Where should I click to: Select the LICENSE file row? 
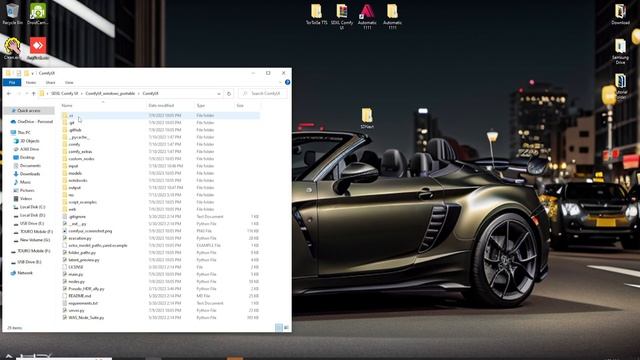[x=160, y=267]
